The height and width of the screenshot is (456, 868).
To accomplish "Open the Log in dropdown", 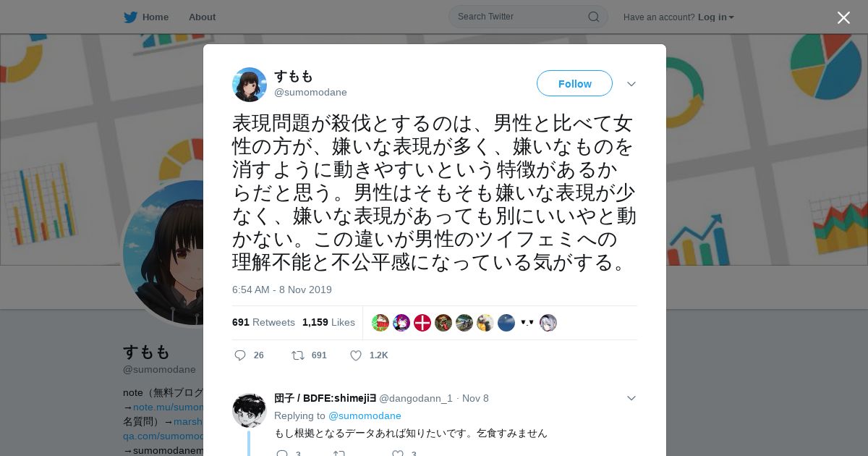I will pyautogui.click(x=716, y=17).
